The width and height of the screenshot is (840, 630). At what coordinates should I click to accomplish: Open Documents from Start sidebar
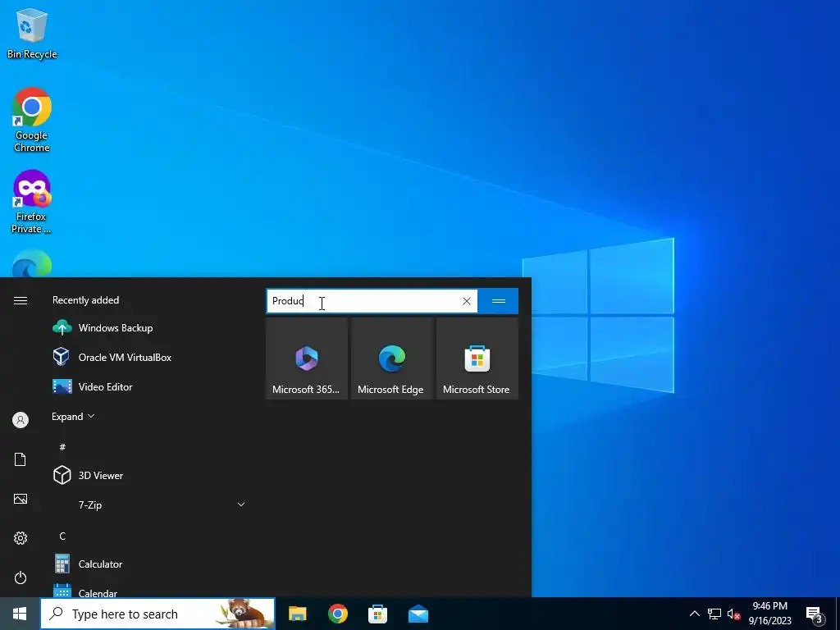[21, 459]
